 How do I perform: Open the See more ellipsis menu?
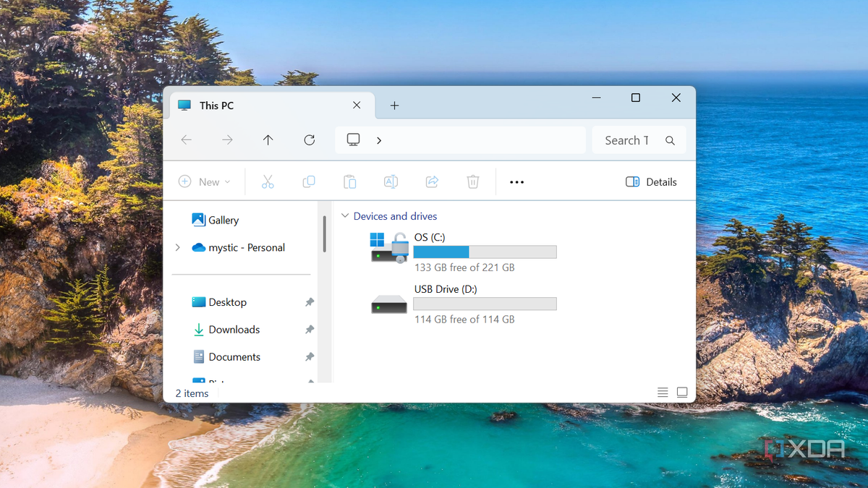516,182
